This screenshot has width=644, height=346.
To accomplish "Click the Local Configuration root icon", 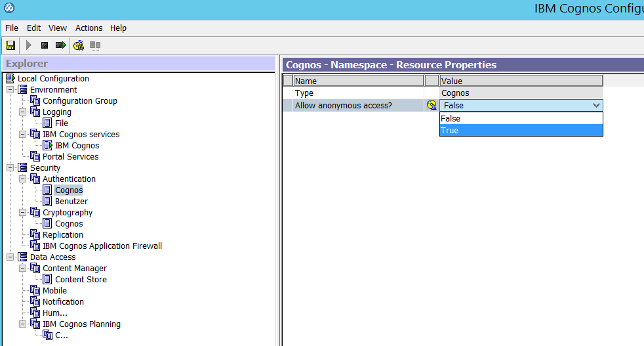I will click(10, 79).
